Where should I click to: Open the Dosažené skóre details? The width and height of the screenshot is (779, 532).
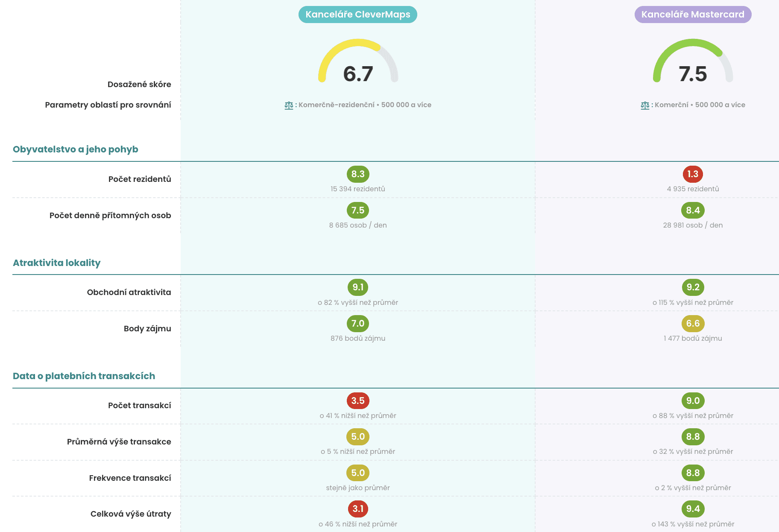click(x=140, y=84)
